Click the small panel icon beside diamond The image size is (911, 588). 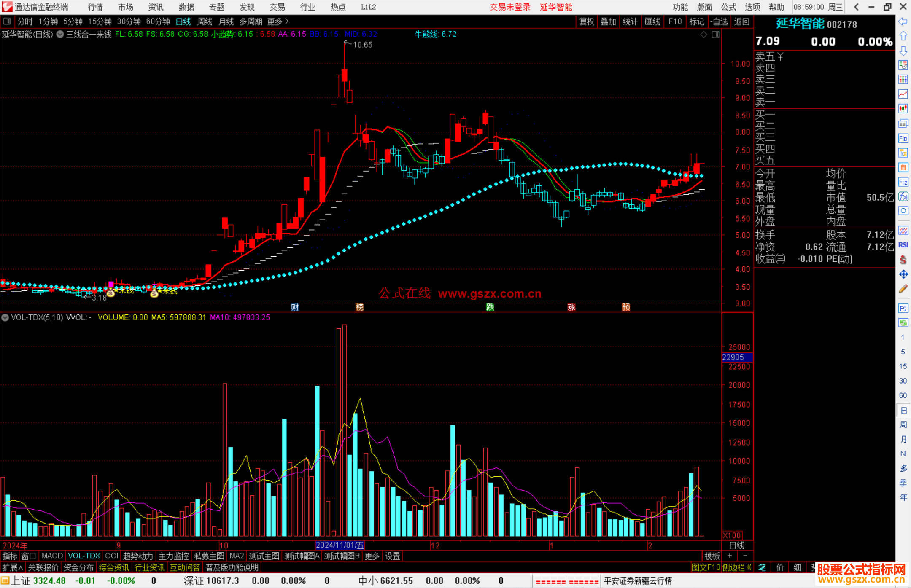[x=716, y=35]
